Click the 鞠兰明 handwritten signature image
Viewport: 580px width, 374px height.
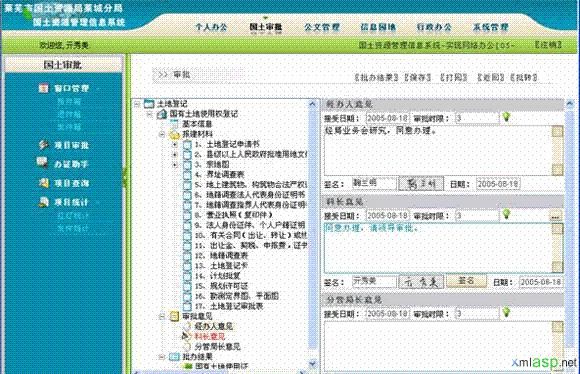pyautogui.click(x=421, y=183)
